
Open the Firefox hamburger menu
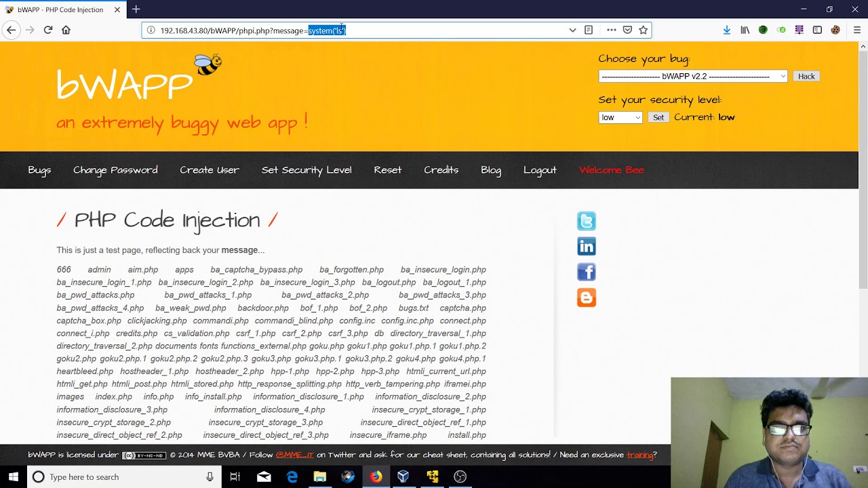[857, 30]
